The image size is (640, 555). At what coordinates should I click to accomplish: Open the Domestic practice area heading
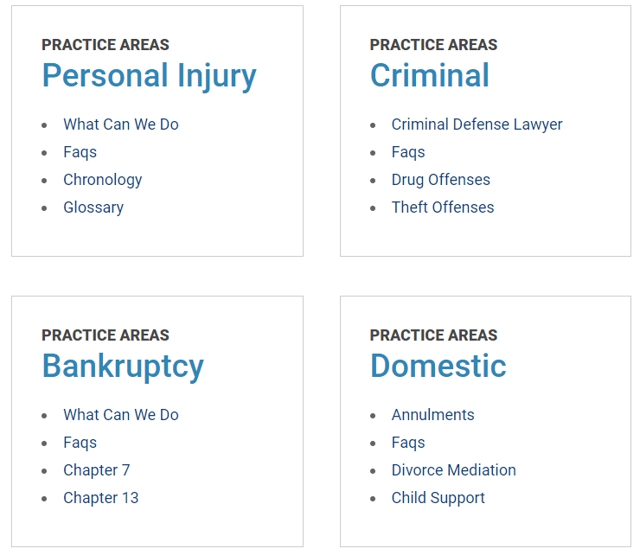(x=438, y=366)
